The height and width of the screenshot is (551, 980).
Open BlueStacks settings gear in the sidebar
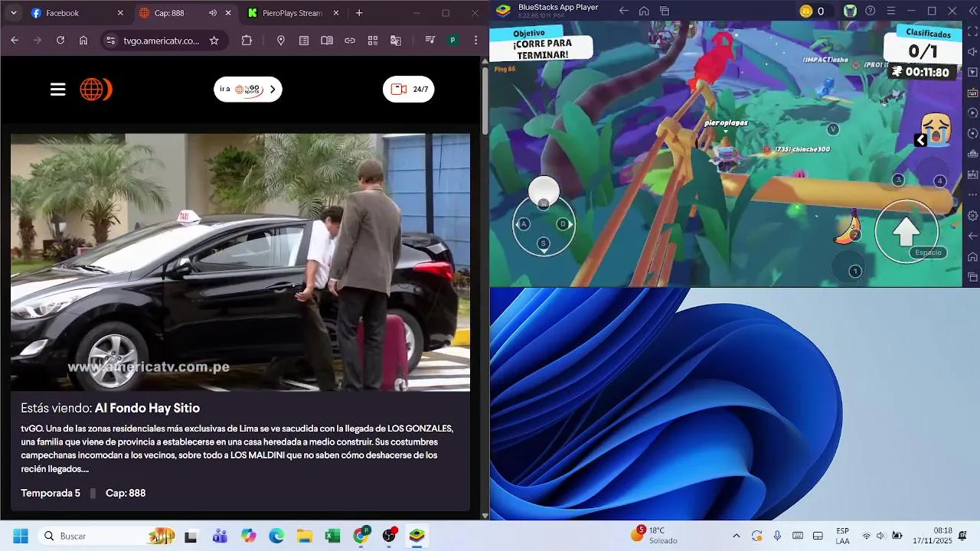click(972, 216)
